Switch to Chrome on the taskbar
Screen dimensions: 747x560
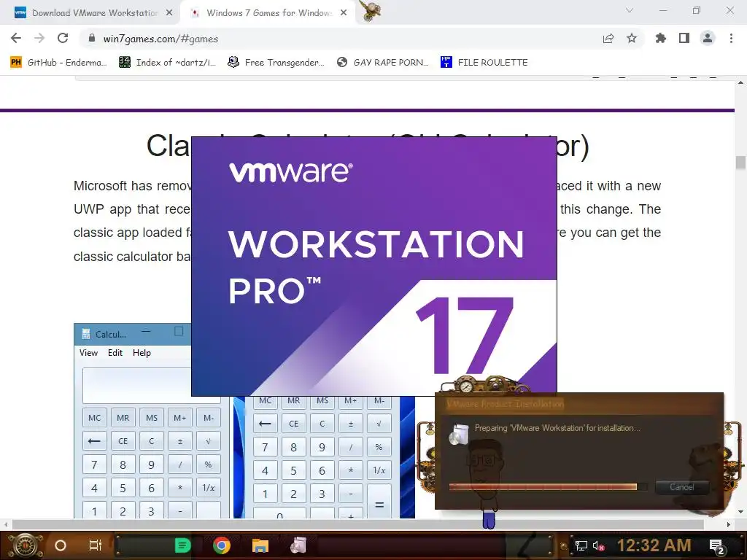click(x=222, y=545)
